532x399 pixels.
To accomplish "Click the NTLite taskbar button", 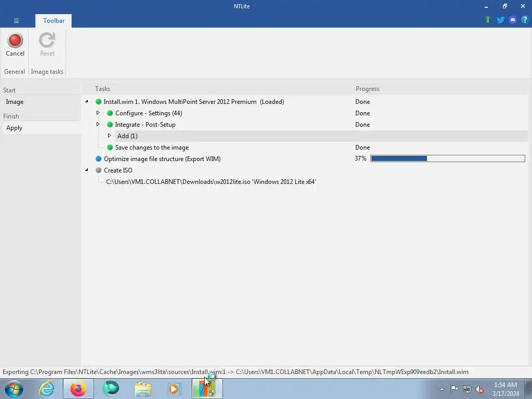I will coord(207,389).
